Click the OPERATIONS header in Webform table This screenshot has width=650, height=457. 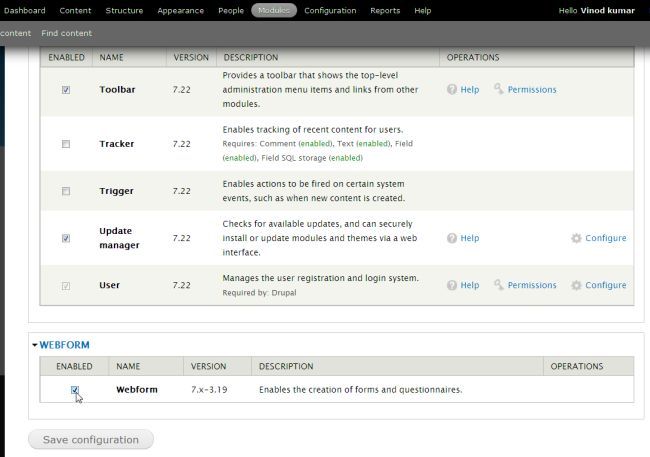tap(577, 367)
